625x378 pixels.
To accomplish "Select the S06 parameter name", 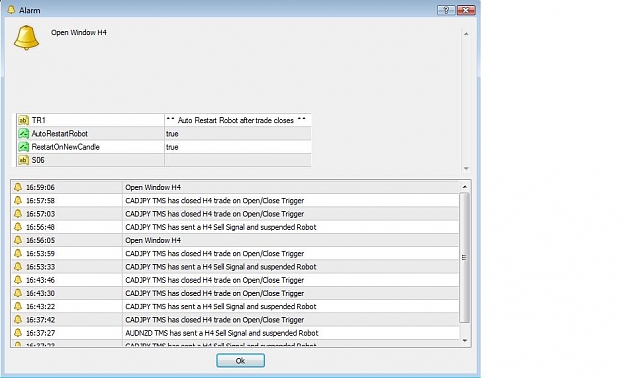I will point(38,160).
